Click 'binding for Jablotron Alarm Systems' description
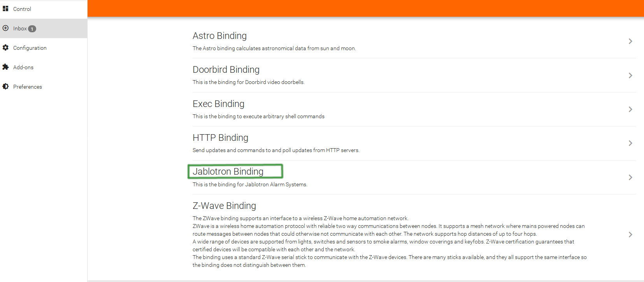This screenshot has width=644, height=282. (250, 184)
